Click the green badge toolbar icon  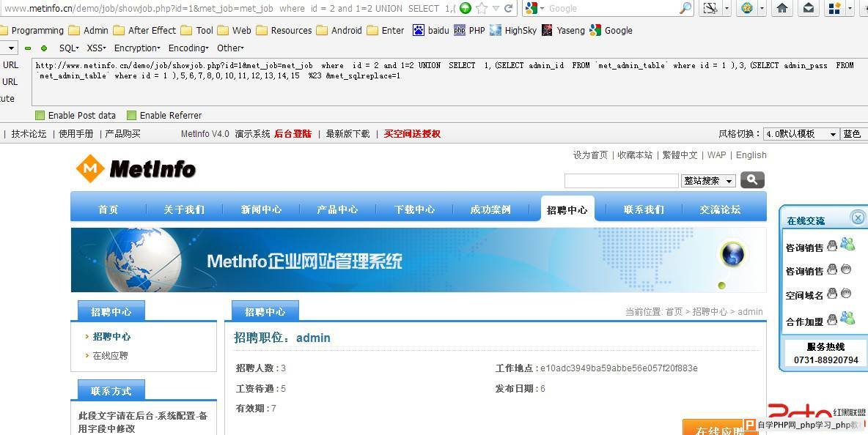[x=747, y=8]
